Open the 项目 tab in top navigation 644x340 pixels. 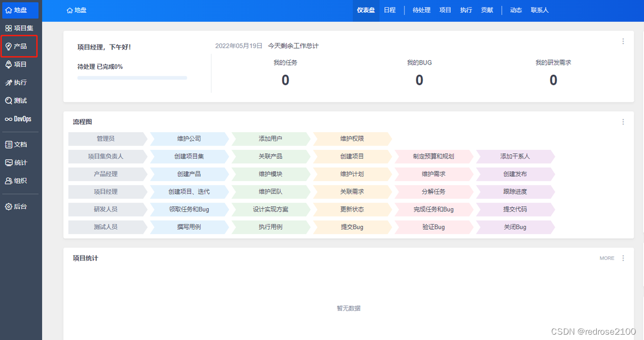point(445,10)
